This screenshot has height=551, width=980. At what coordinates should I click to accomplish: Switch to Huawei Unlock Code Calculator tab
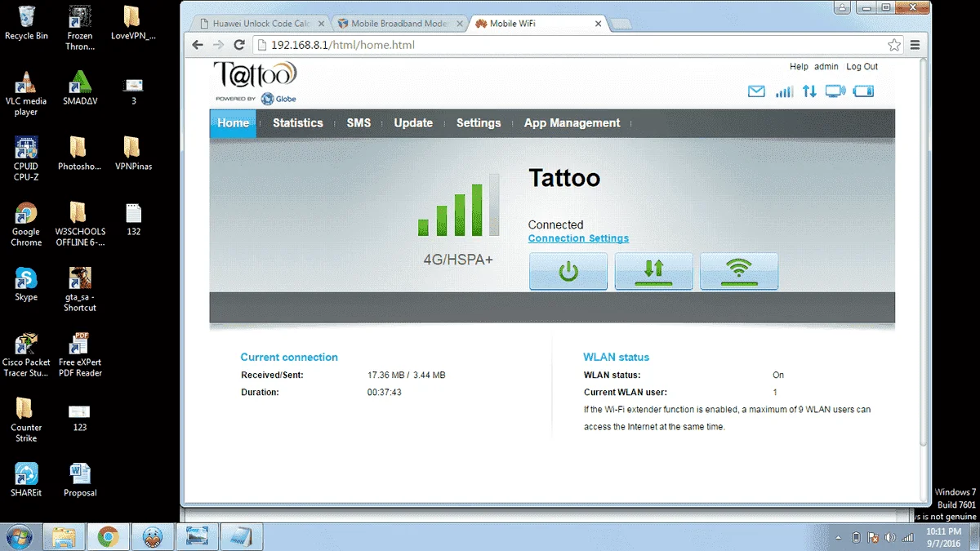tap(260, 24)
